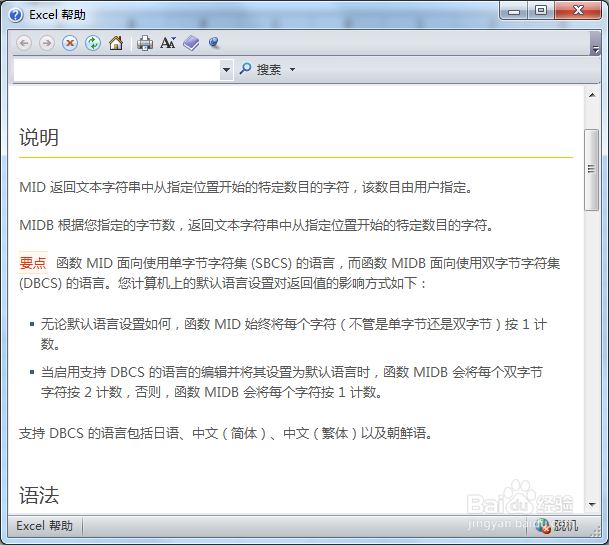Viewport: 609px width, 545px height.
Task: Click the 语法 heading
Action: coord(39,495)
